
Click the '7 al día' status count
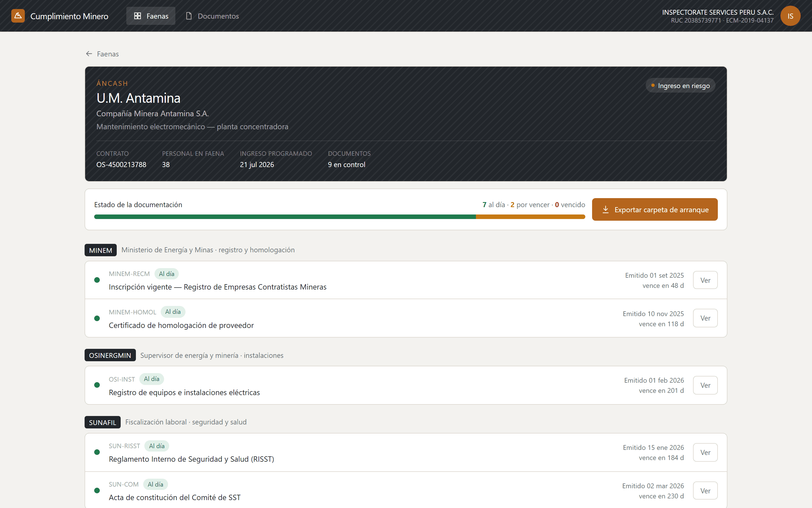point(494,205)
